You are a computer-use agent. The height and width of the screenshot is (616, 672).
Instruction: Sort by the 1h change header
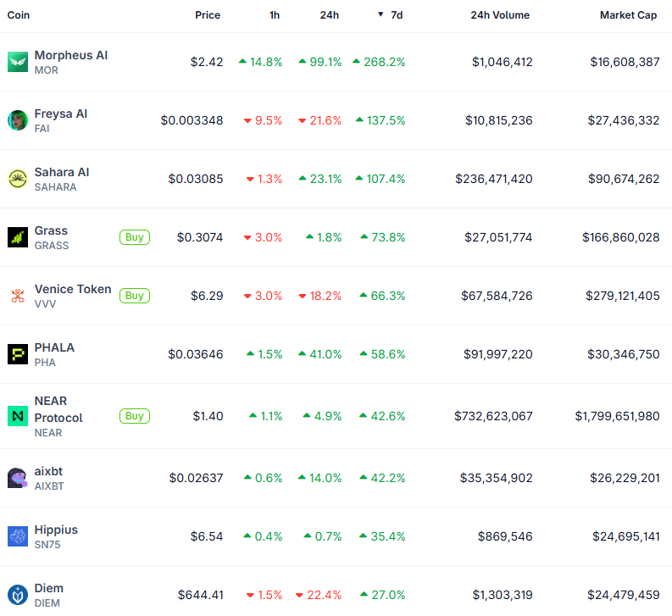coord(275,15)
